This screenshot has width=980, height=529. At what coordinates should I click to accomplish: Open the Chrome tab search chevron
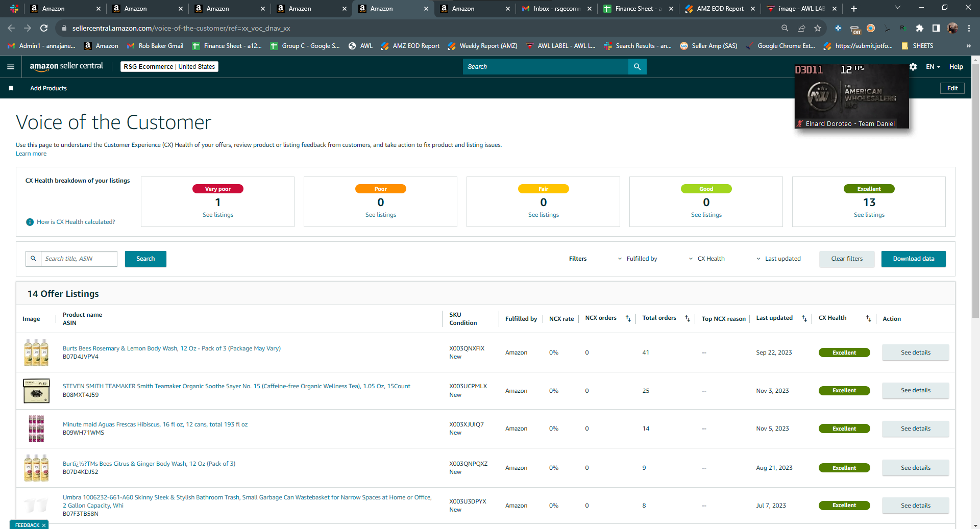tap(898, 8)
